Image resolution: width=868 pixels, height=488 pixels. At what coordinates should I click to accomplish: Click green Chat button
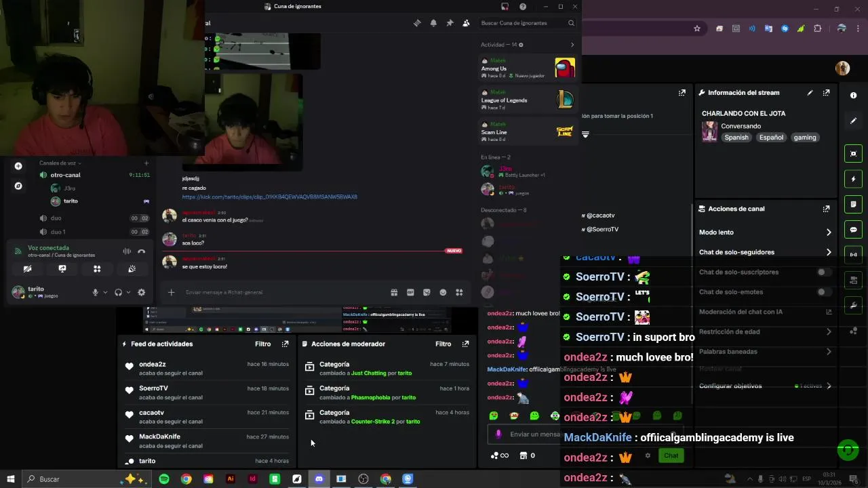point(671,455)
